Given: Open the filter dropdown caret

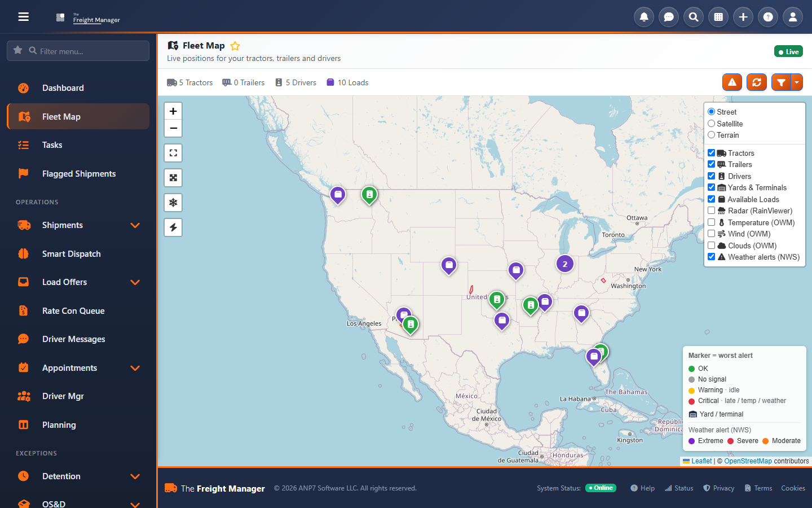Looking at the screenshot, I should coord(797,82).
